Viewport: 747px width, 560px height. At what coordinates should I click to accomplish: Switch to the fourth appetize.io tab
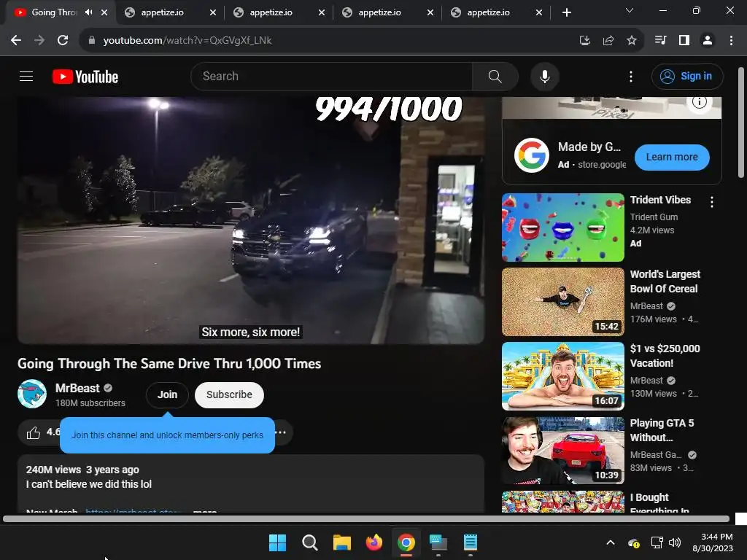pyautogui.click(x=488, y=12)
